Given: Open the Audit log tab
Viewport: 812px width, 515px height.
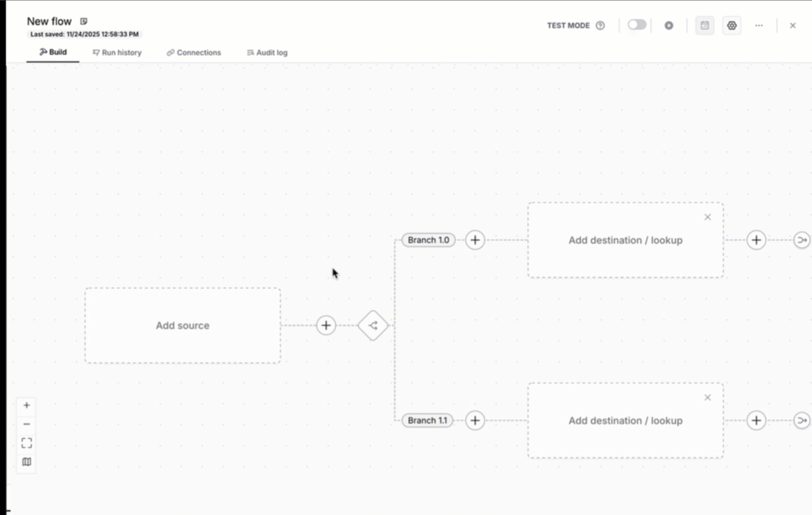Looking at the screenshot, I should coord(267,52).
